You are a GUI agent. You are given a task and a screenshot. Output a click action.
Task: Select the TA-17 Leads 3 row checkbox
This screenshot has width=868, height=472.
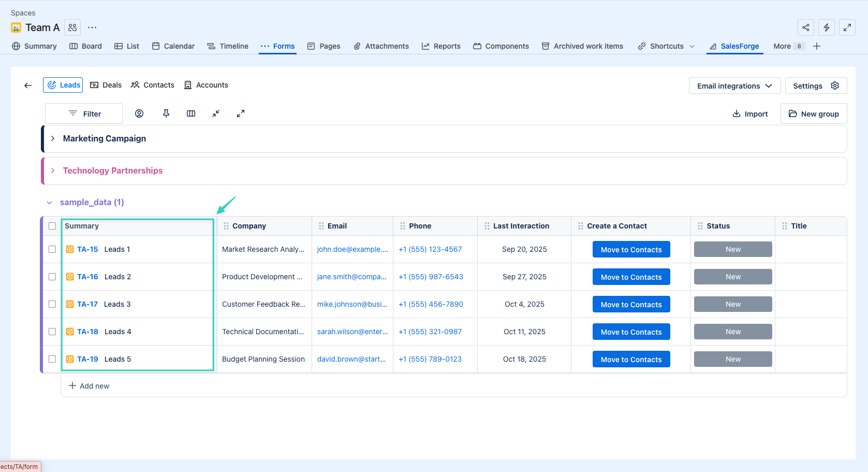52,304
